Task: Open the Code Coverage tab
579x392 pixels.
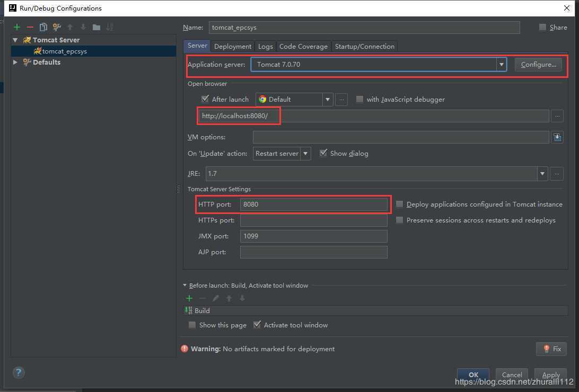Action: [x=303, y=47]
